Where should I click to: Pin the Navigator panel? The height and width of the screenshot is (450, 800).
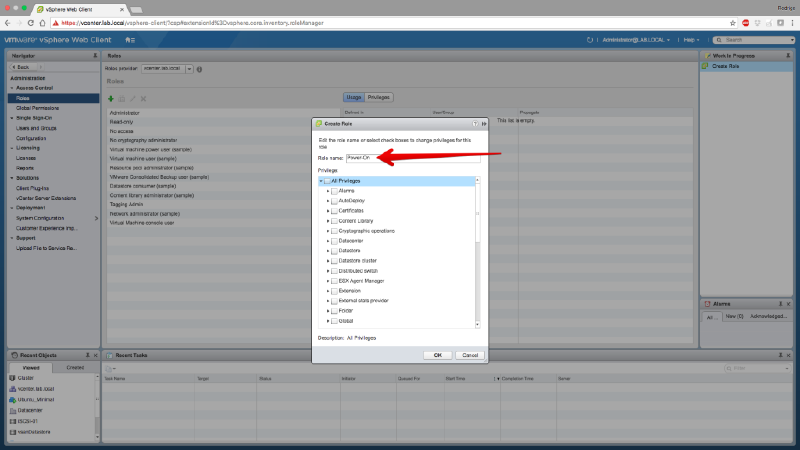[94, 56]
